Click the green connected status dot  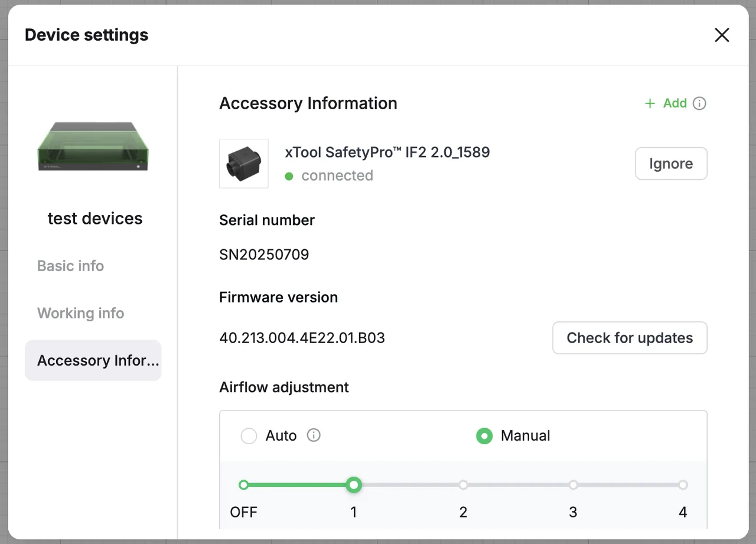click(x=289, y=176)
